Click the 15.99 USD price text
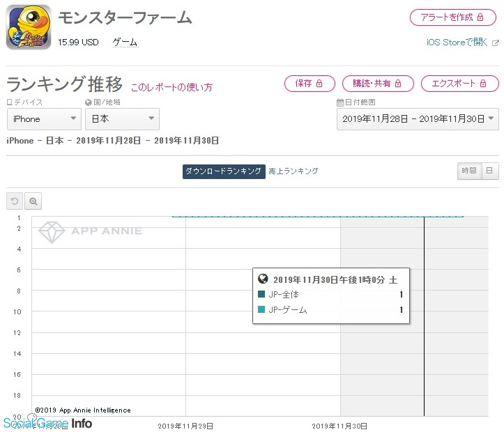Viewport: 504px width, 432px height. (78, 42)
